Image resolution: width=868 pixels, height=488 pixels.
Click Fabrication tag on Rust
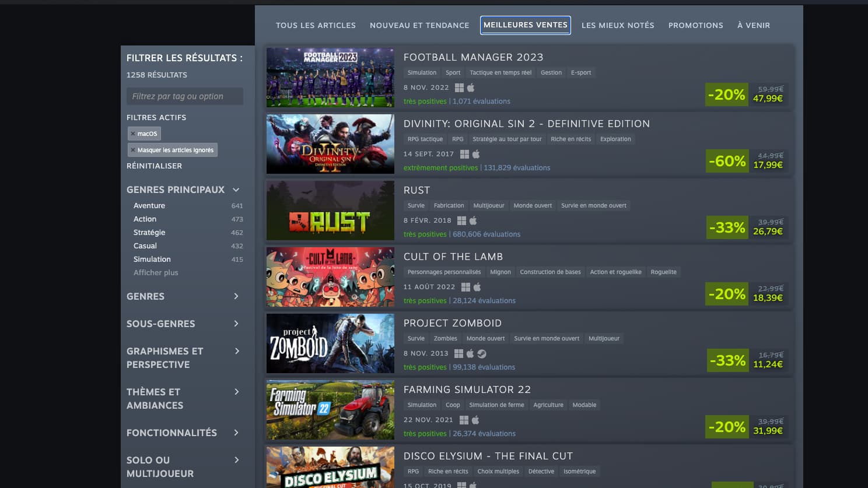pos(449,206)
